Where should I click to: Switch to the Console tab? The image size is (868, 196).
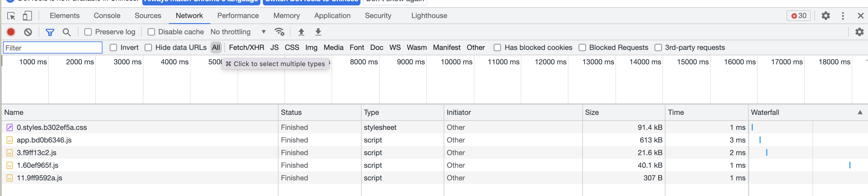point(107,16)
